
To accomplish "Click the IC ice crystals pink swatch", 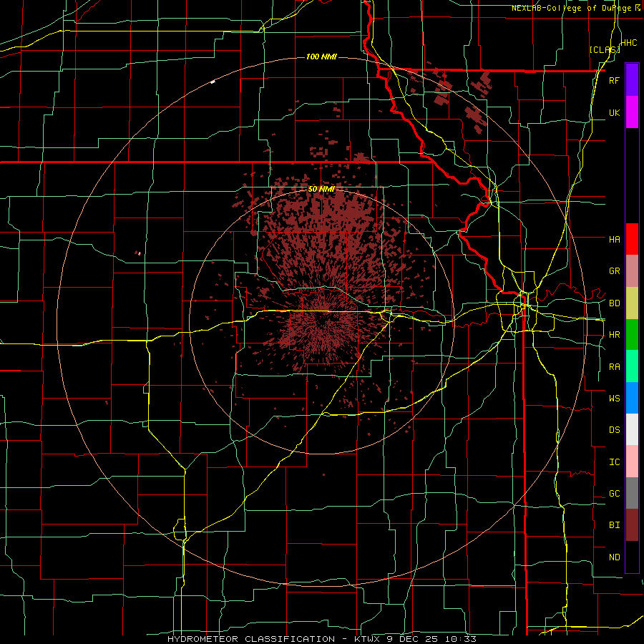I will pyautogui.click(x=632, y=462).
